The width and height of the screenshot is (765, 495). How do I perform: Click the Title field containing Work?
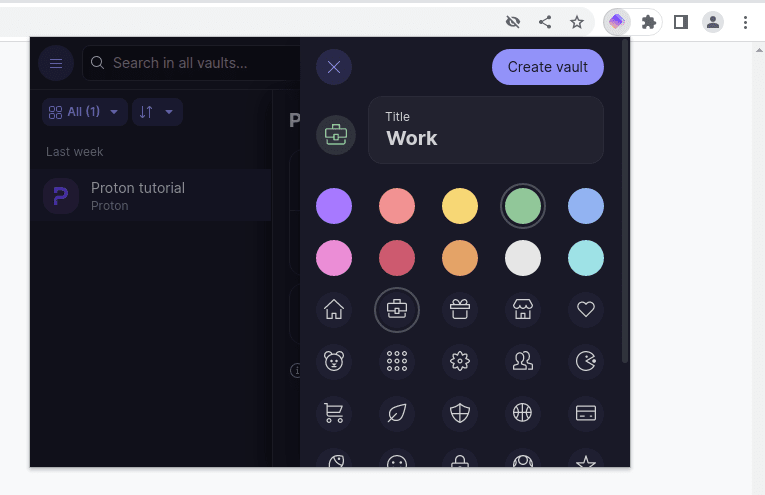pyautogui.click(x=485, y=130)
